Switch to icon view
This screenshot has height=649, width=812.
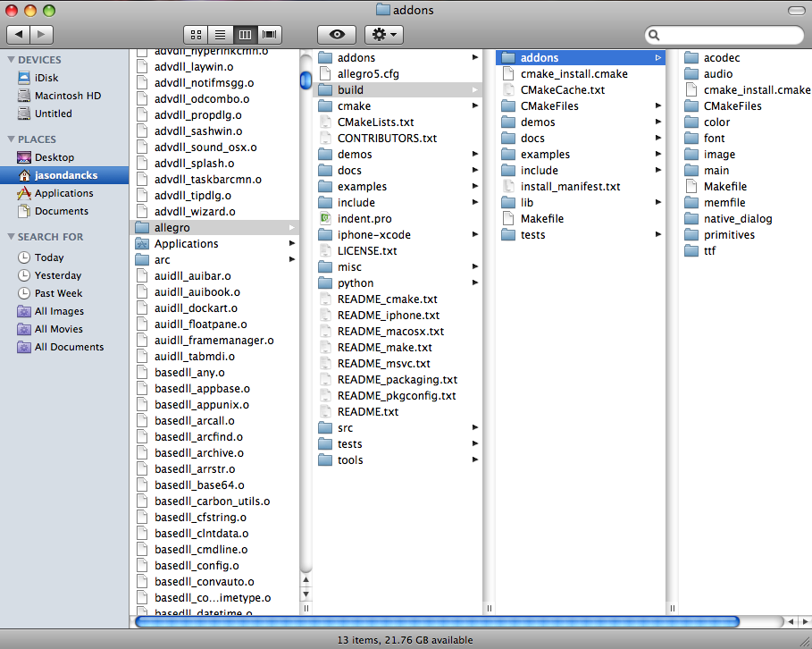[196, 35]
